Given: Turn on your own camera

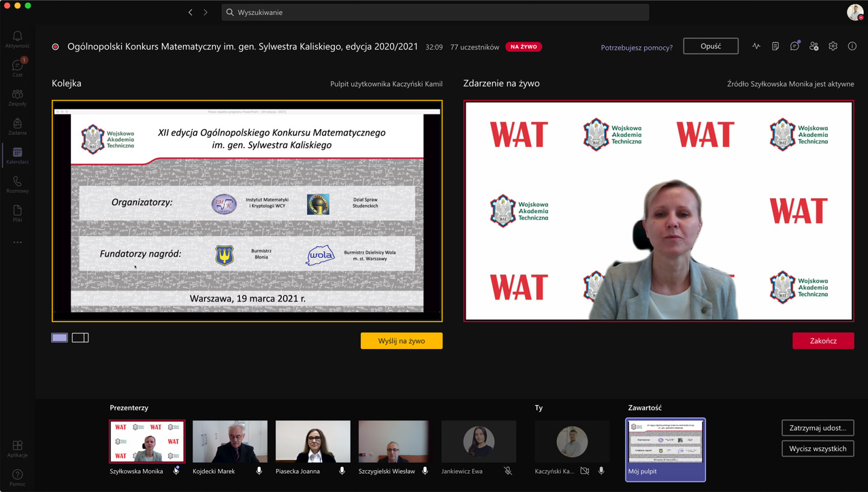Looking at the screenshot, I should coord(585,471).
